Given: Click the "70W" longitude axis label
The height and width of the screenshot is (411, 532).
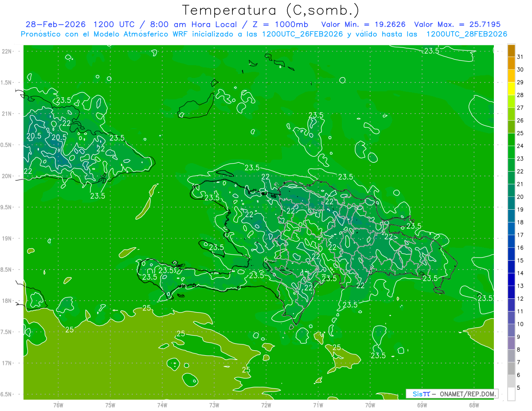Looking at the screenshot, I should point(370,405).
